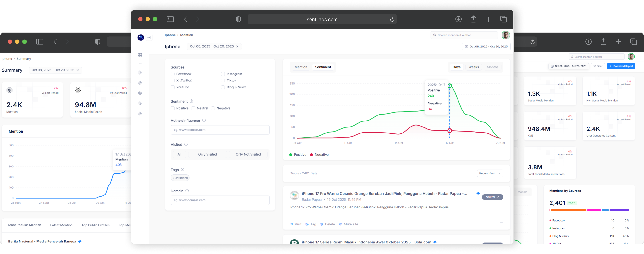
Task: Select the Sentilabs logo in the sidebar
Action: [141, 37]
